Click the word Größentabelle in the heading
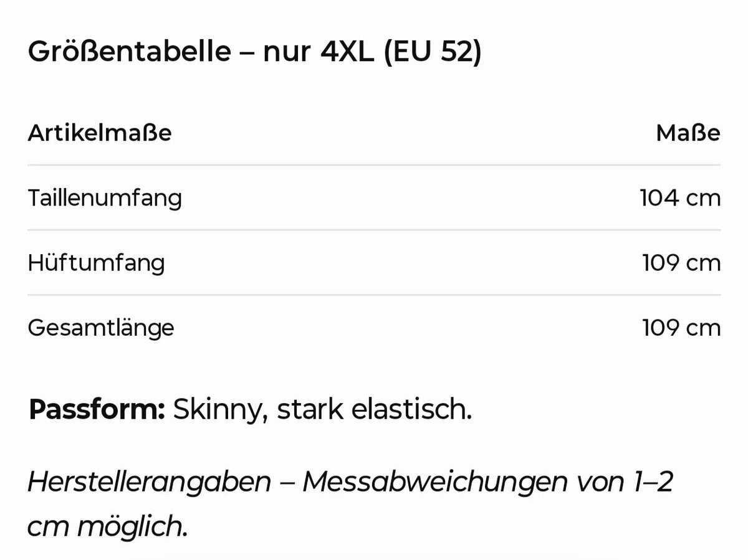The height and width of the screenshot is (560, 748). [129, 51]
